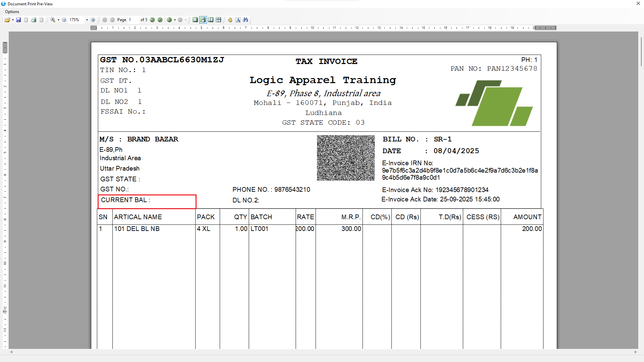
Task: Expand the zoom percentage 175% dropdown
Action: coord(87,20)
